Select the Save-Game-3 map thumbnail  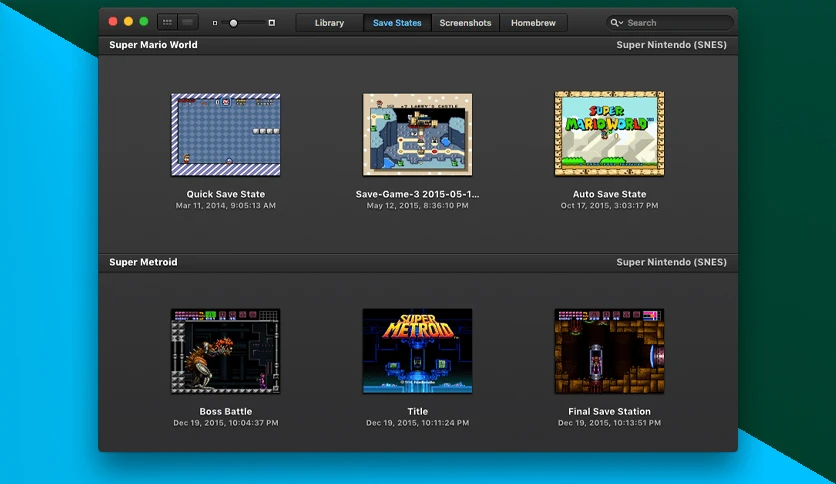417,135
